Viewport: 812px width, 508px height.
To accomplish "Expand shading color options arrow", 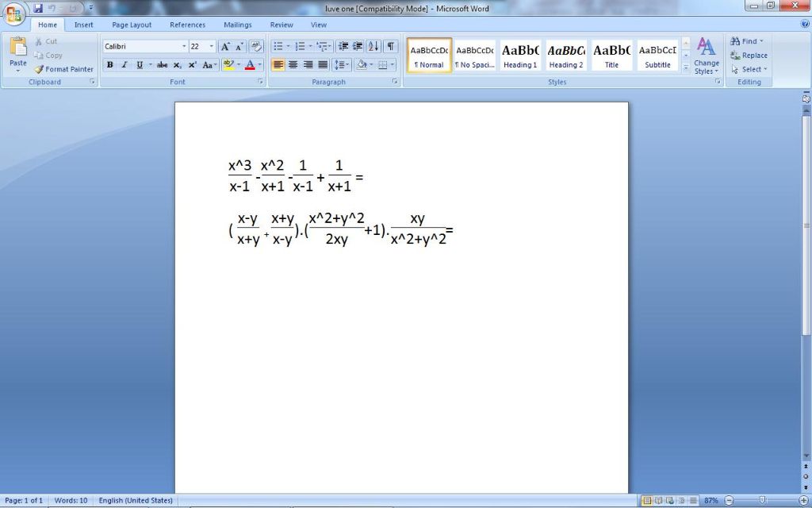I will coord(371,65).
